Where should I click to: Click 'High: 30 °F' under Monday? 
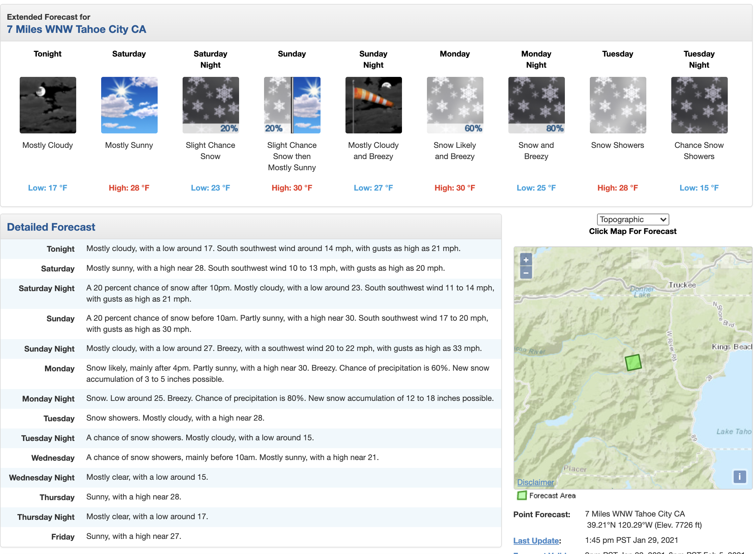[455, 188]
